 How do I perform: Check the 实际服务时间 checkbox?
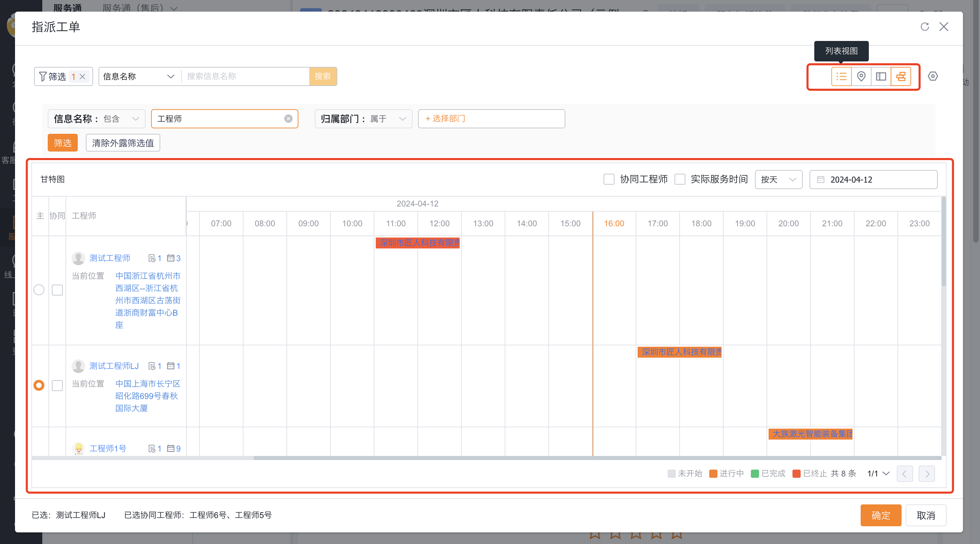[x=680, y=179]
